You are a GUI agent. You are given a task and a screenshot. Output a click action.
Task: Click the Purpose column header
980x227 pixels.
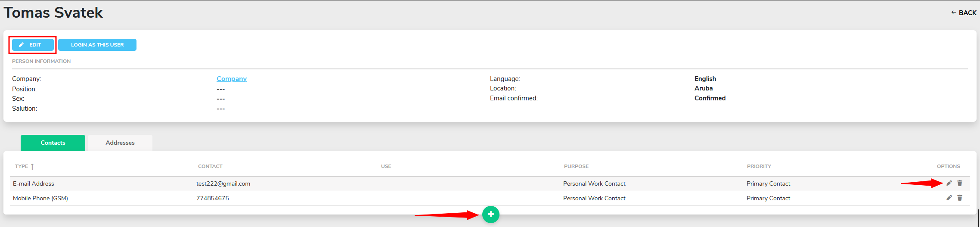click(x=576, y=166)
